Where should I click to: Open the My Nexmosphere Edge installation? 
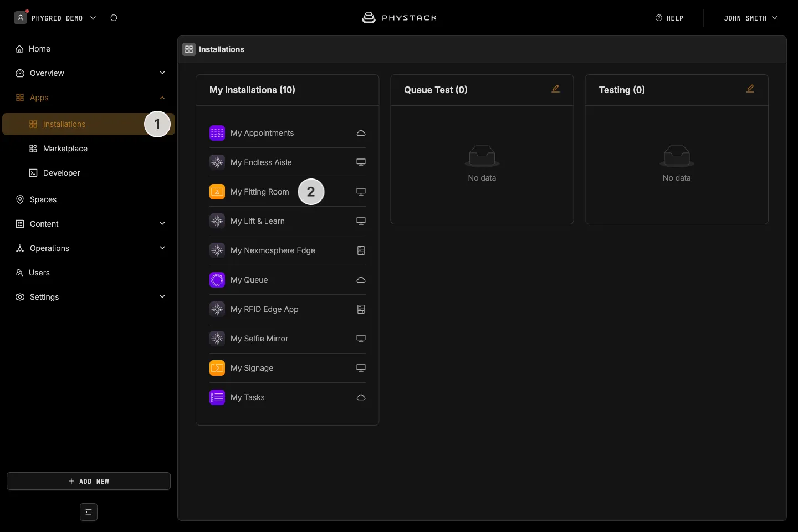click(288, 250)
